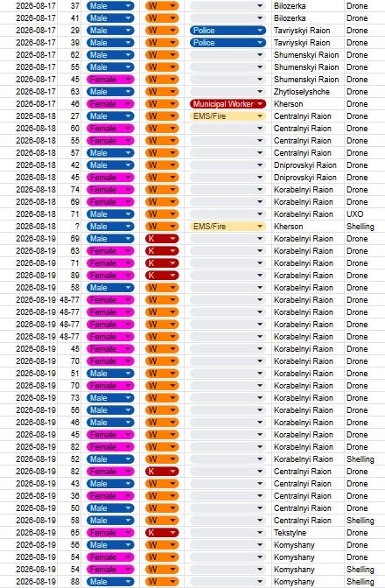This screenshot has height=588, width=385.
Task: Select the age cell '65'
Action: pyautogui.click(x=70, y=533)
